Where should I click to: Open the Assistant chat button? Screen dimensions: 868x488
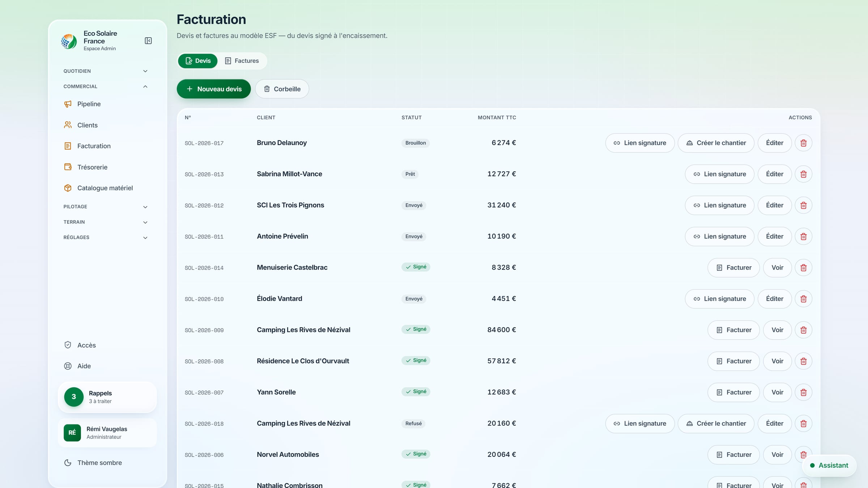(x=829, y=466)
